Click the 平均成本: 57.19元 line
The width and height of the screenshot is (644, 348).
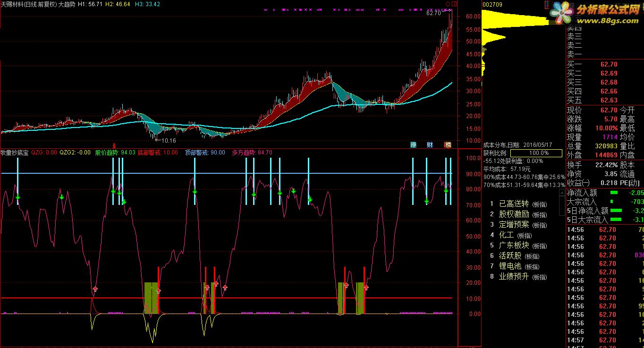pos(507,169)
